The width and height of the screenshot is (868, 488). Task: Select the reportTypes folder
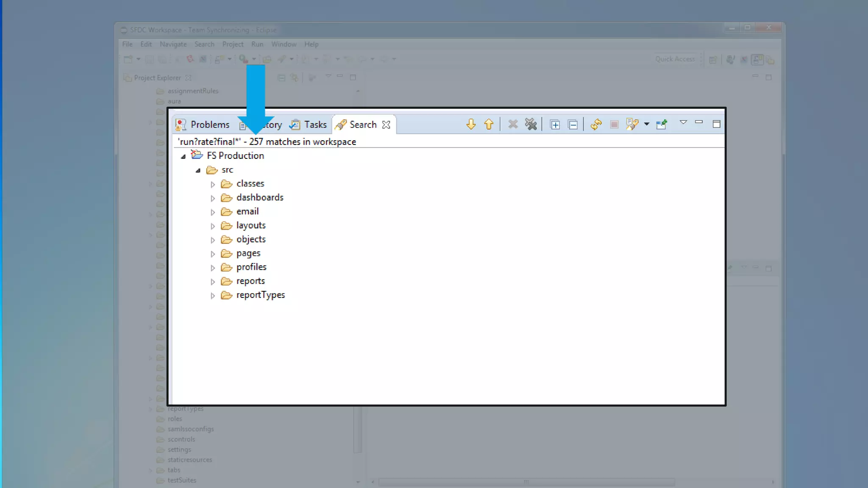260,295
